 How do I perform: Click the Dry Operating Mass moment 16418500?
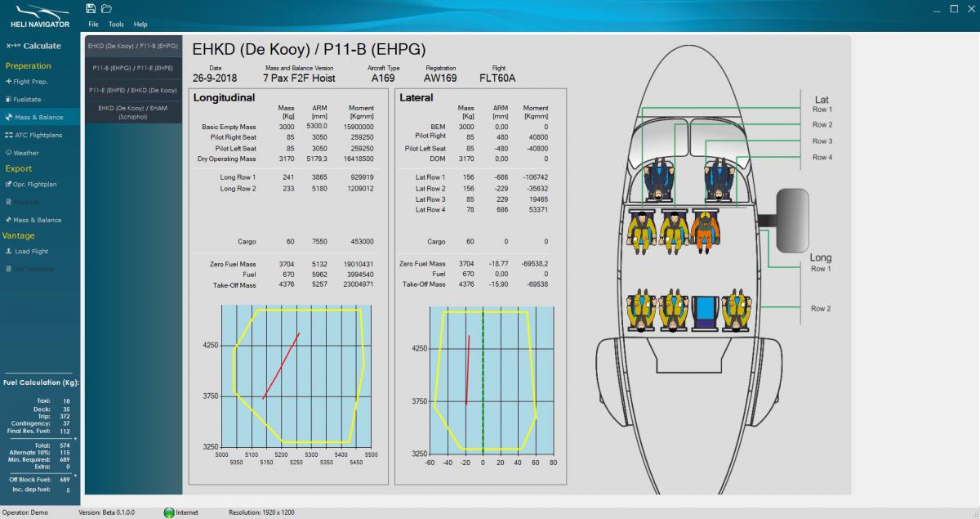(x=358, y=159)
